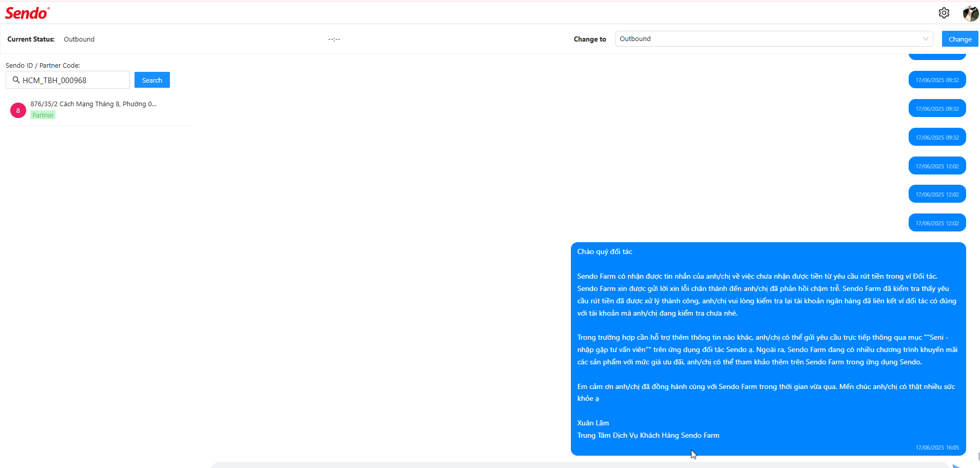The width and height of the screenshot is (980, 468).
Task: Click the 17/06/2025 16:05 timestamp
Action: [x=937, y=447]
